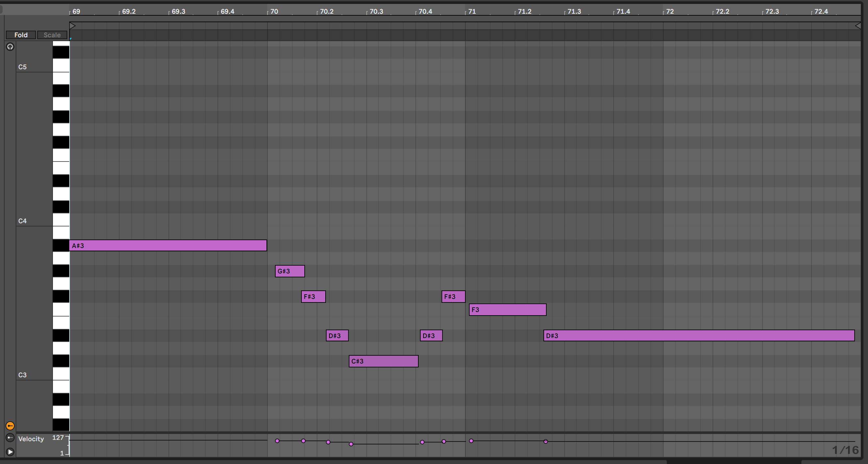
Task: Select the long A#3 note
Action: click(168, 245)
